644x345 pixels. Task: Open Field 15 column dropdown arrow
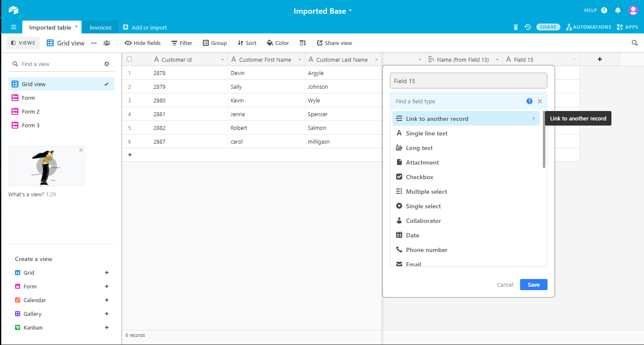click(574, 60)
